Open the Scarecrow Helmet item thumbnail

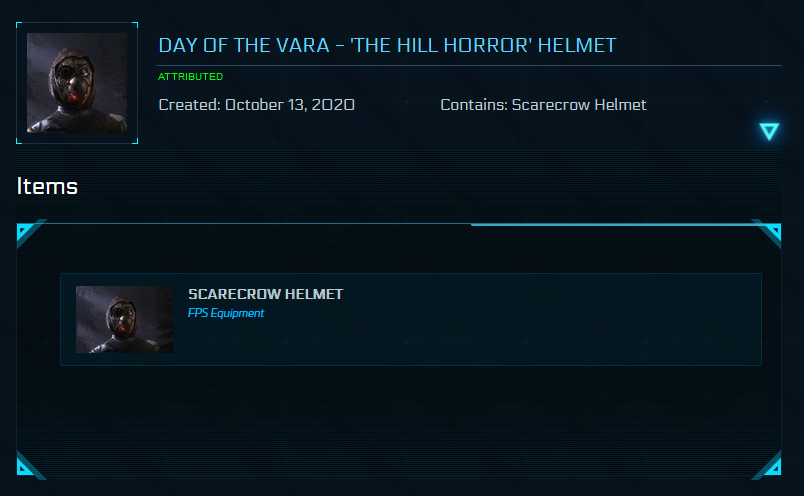click(x=124, y=319)
